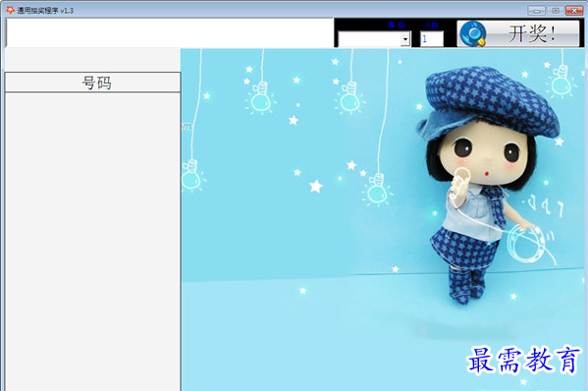Click the blue 等级 label
The width and height of the screenshot is (588, 391).
(397, 26)
